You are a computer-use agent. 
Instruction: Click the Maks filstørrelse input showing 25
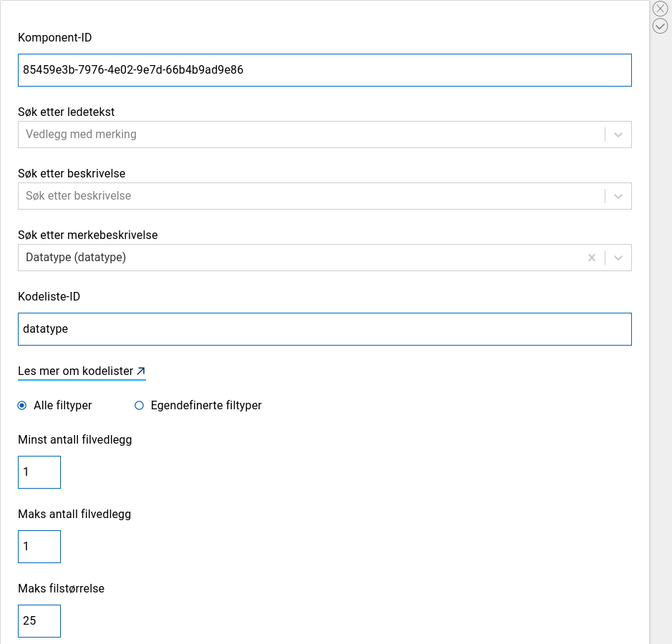coord(39,621)
